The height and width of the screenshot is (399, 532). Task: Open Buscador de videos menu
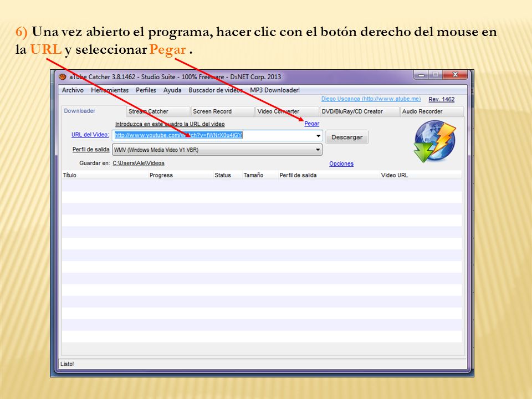tap(216, 90)
